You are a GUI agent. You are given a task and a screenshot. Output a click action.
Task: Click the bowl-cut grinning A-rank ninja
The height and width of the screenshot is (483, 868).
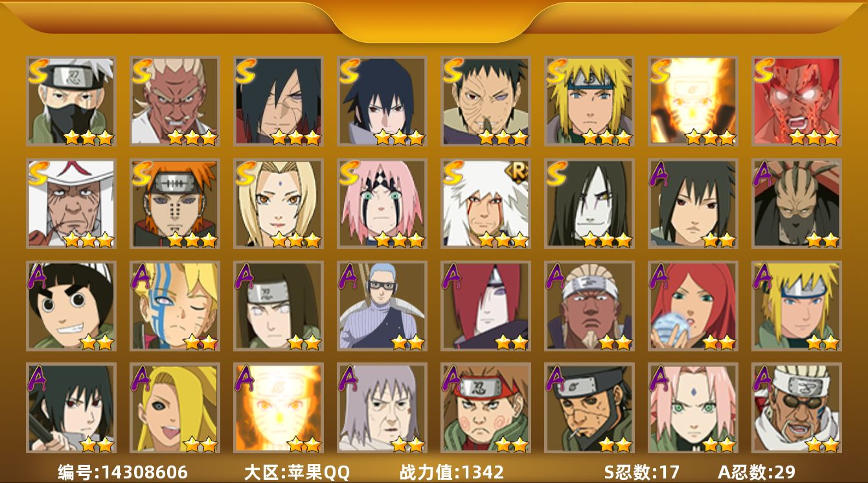[x=71, y=306]
